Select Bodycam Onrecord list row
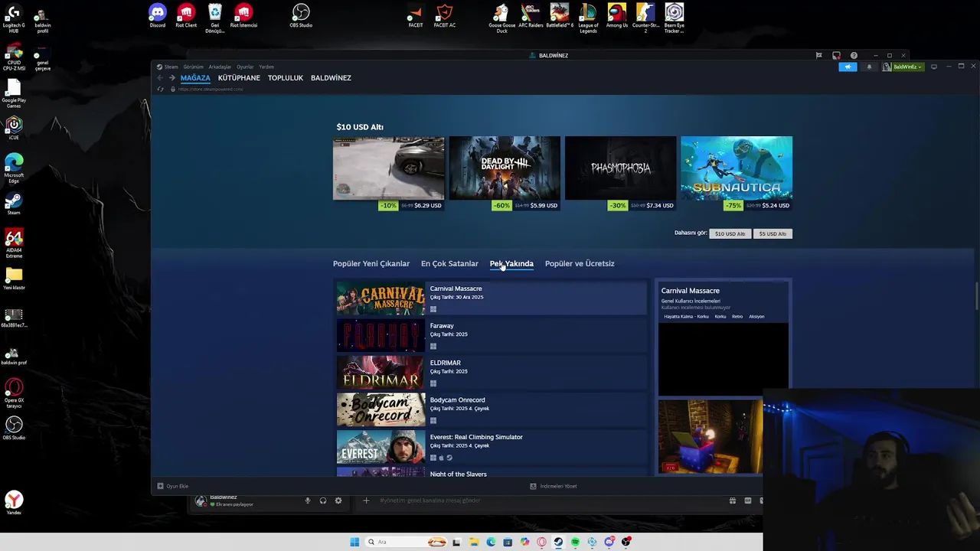 point(492,409)
